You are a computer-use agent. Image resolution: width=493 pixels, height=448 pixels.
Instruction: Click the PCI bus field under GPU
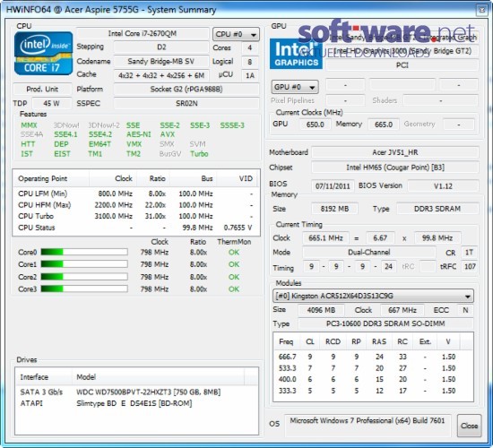coord(402,65)
